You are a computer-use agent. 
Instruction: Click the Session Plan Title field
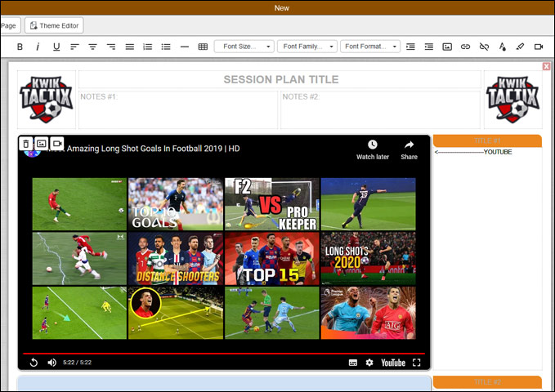(x=280, y=80)
